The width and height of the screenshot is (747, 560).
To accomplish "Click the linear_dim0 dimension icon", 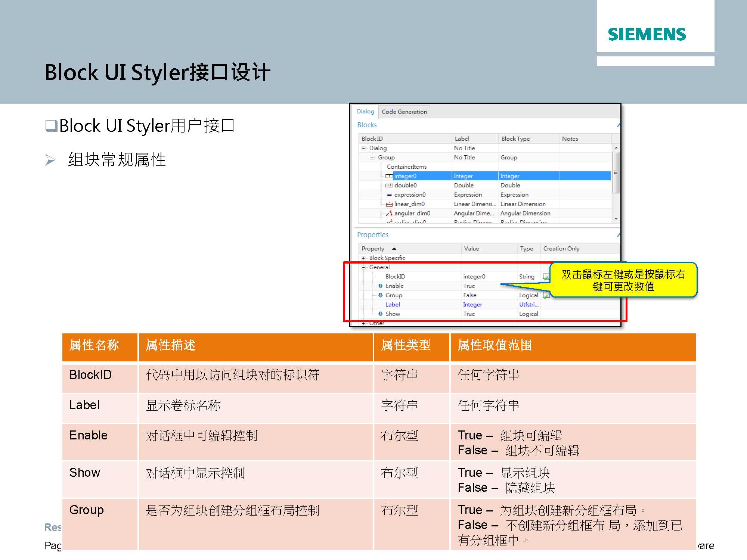I will [x=389, y=204].
